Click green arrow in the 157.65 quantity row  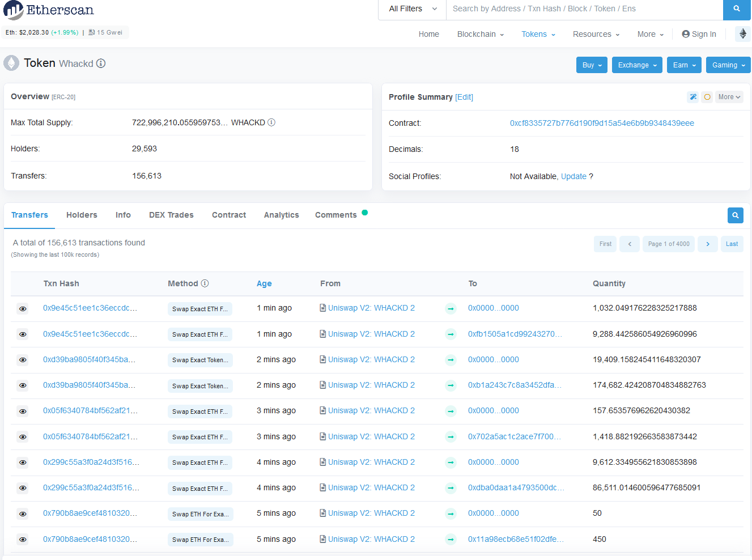pyautogui.click(x=451, y=411)
